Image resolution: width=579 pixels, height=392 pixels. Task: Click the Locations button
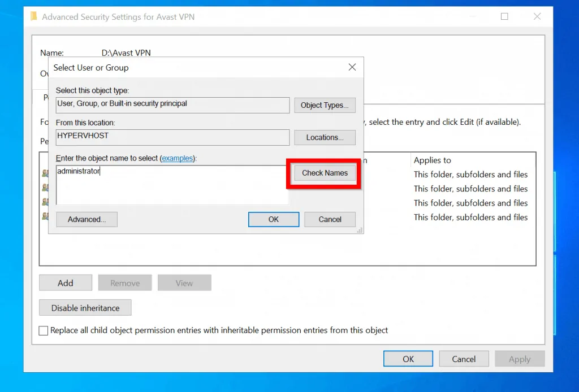click(325, 137)
